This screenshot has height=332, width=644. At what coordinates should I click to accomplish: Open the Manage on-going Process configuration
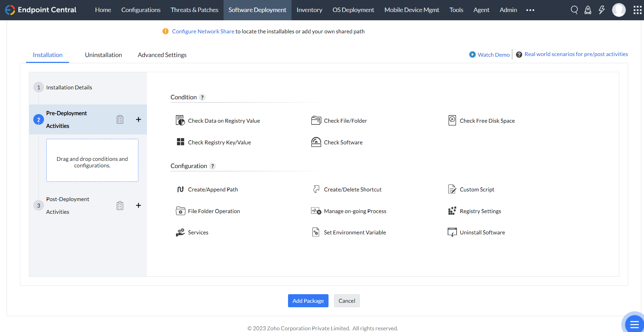355,211
